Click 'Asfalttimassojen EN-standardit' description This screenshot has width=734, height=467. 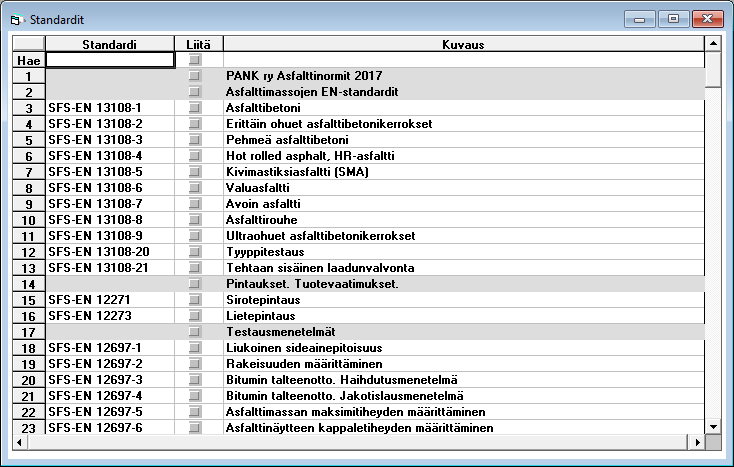point(464,92)
